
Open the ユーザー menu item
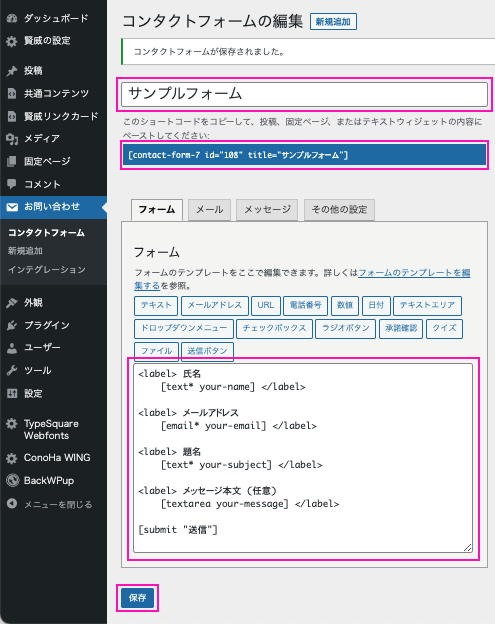pyautogui.click(x=53, y=348)
